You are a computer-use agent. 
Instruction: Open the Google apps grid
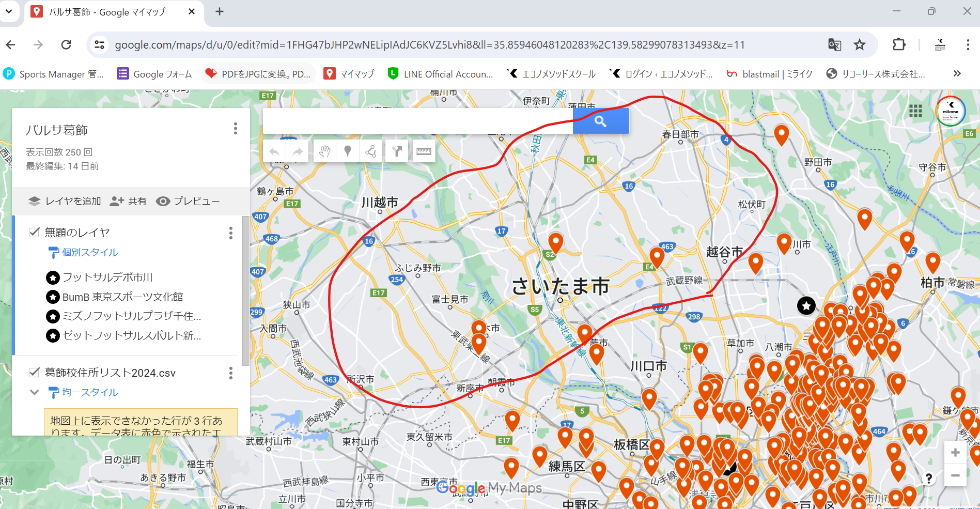point(915,111)
